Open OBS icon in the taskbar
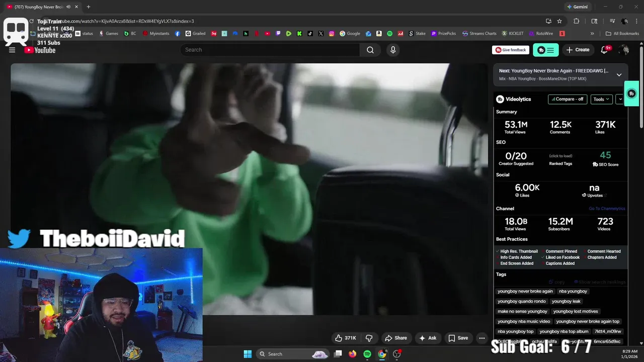The height and width of the screenshot is (362, 644). click(397, 354)
